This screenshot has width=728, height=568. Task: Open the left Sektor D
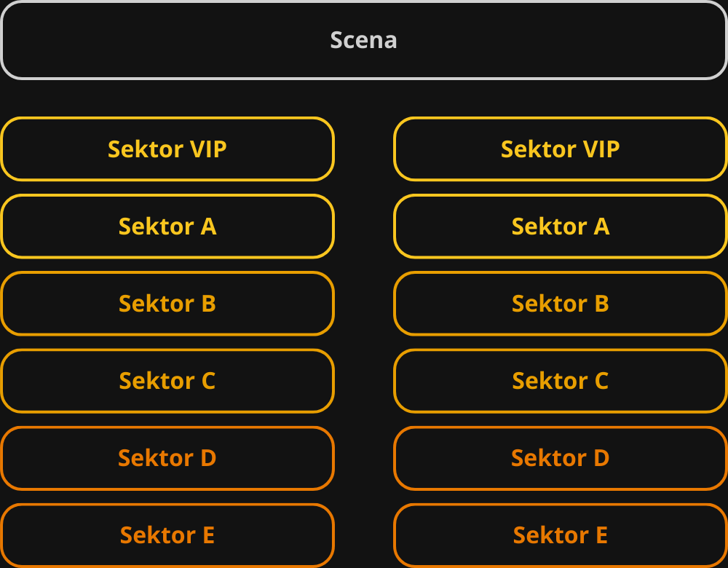coord(167,458)
